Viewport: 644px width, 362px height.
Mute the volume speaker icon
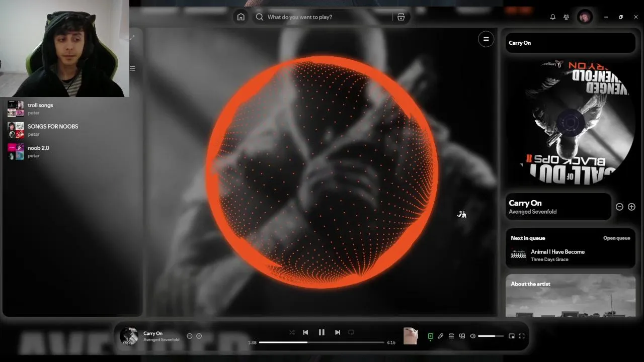pyautogui.click(x=472, y=336)
